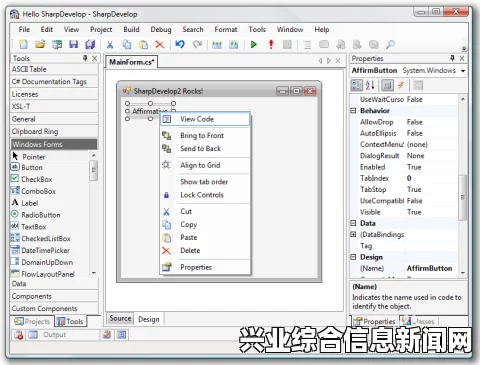Switch to the Source view tab
Viewport: 480px width, 365px height.
pyautogui.click(x=120, y=318)
